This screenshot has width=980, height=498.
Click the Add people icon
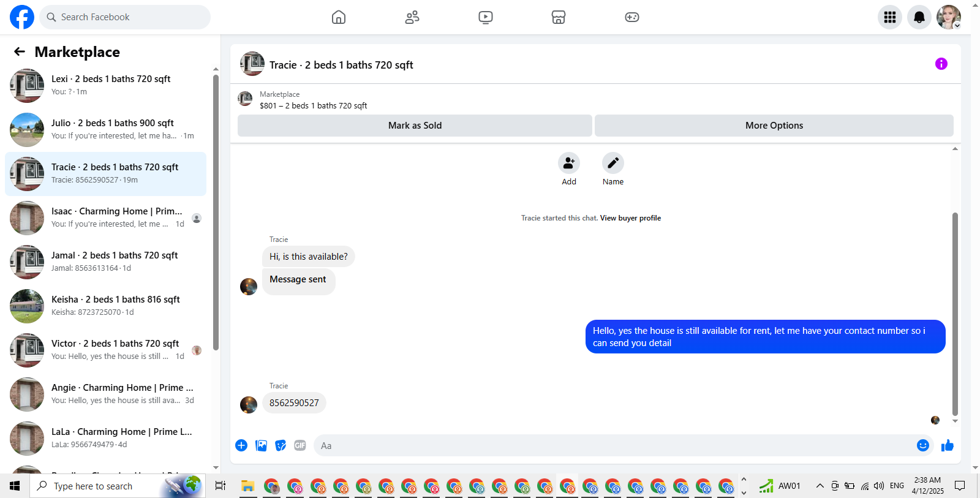tap(569, 163)
